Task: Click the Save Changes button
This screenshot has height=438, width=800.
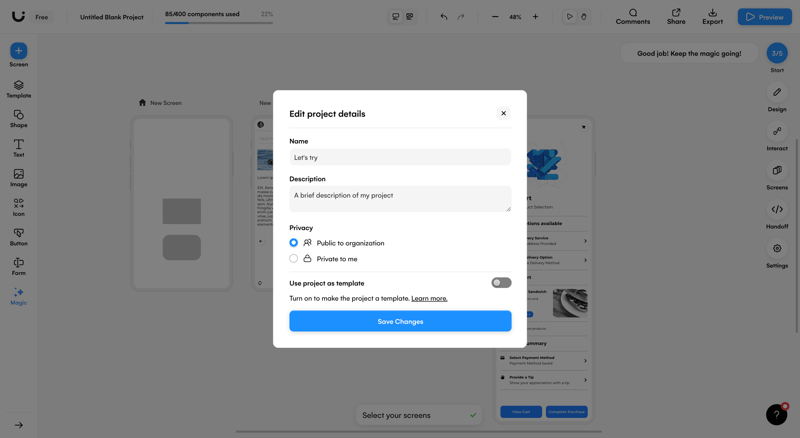Action: [x=400, y=321]
